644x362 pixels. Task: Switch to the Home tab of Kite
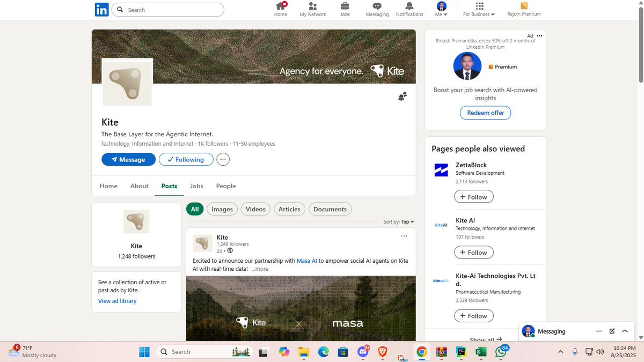(x=108, y=186)
